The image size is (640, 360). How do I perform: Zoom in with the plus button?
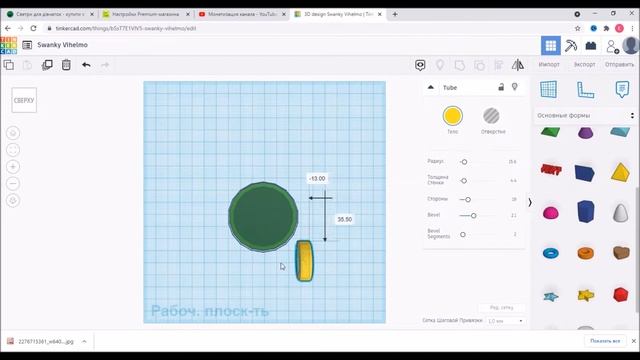13,167
